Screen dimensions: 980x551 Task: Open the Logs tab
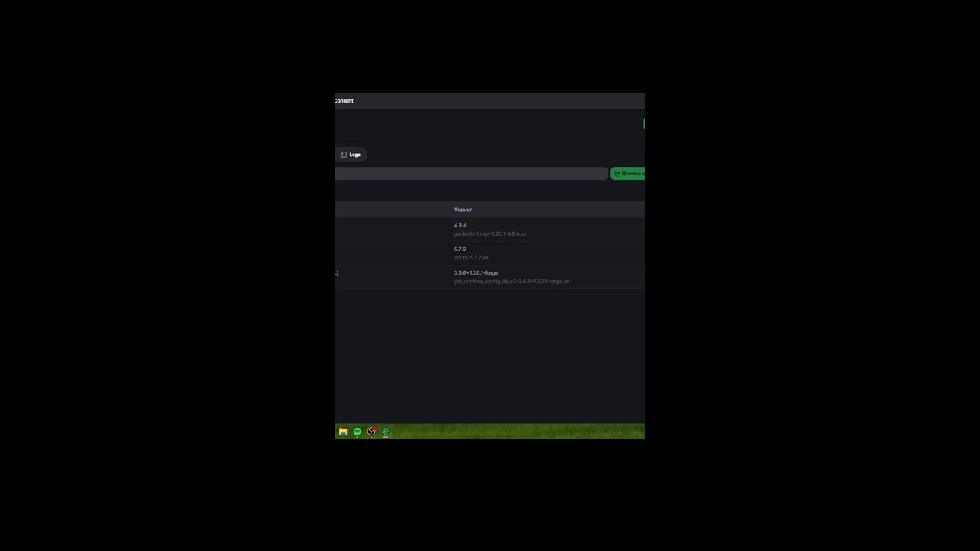[351, 155]
